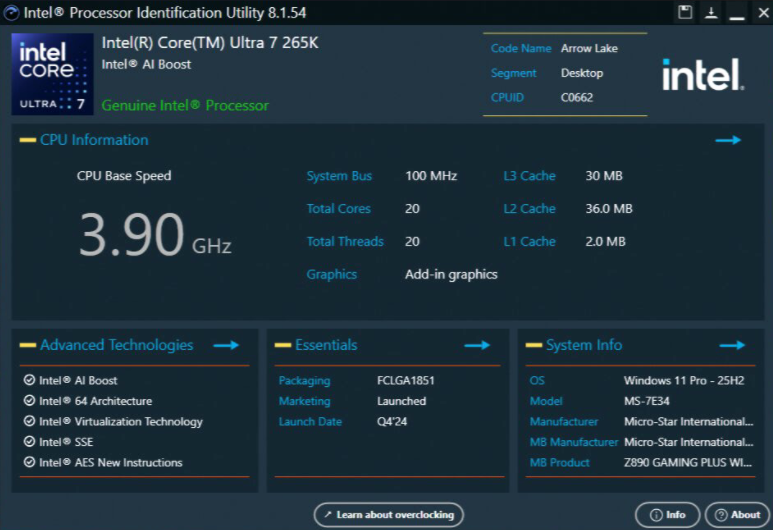Click the FCLGA1851 packaging value
773x530 pixels.
(406, 381)
